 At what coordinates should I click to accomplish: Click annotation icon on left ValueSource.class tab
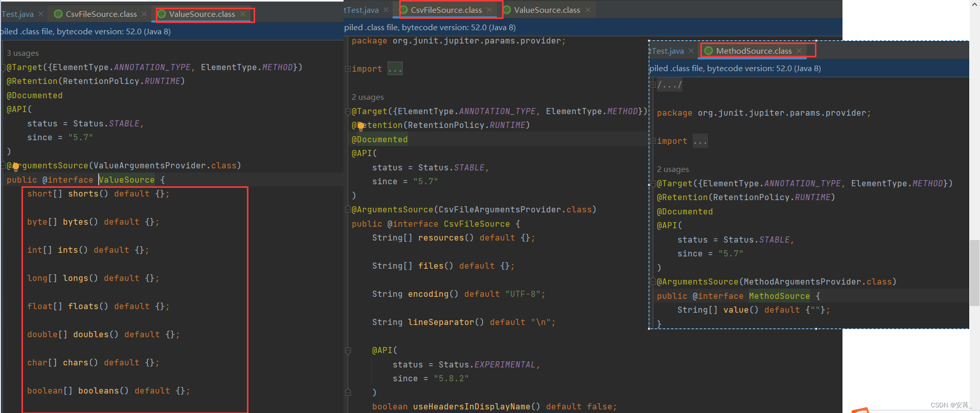162,14
